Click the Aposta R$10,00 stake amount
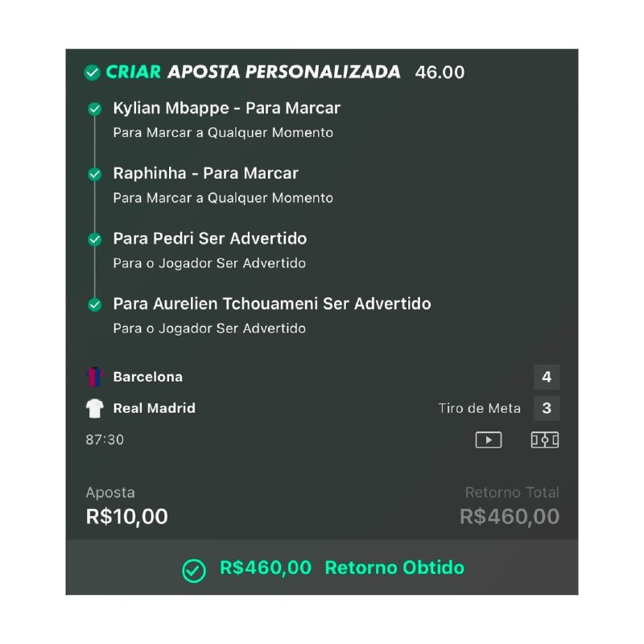644x644 pixels. [127, 516]
